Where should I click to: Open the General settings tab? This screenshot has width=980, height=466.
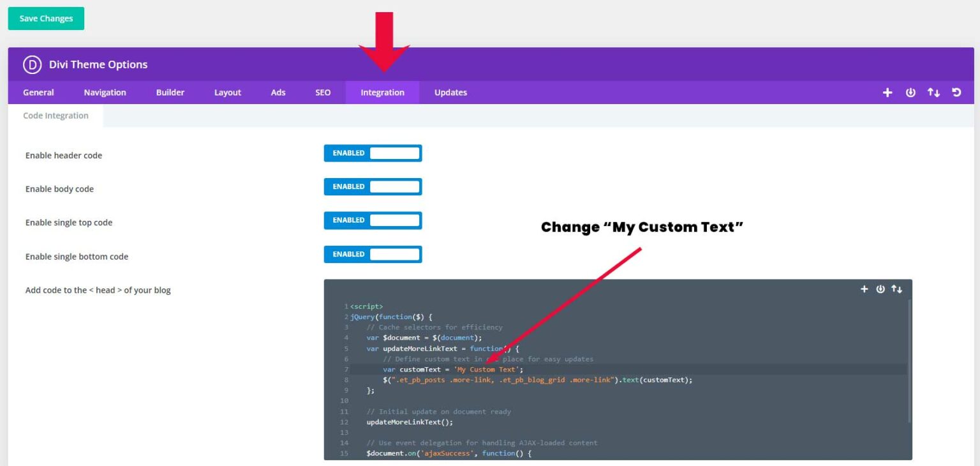point(38,92)
